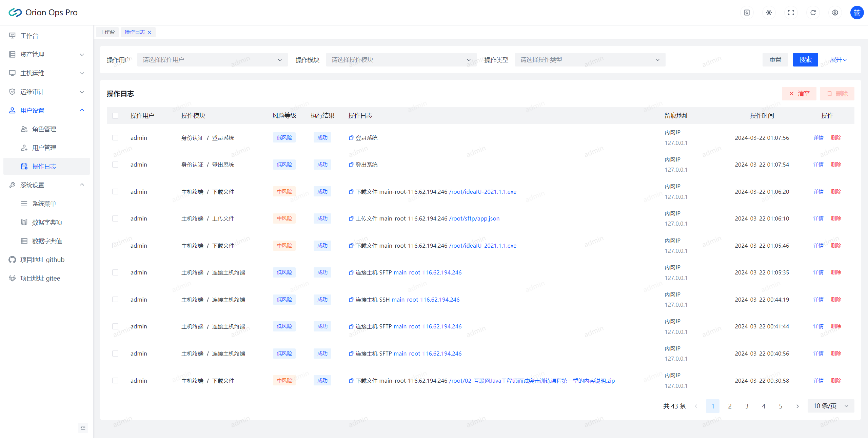
Task: Check the checkbox for 登录系统 row
Action: click(x=115, y=138)
